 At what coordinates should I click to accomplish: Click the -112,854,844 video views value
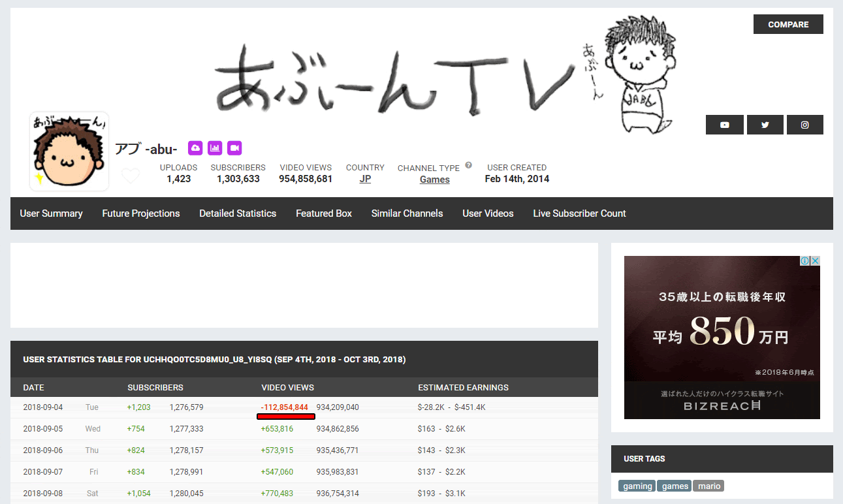click(x=285, y=407)
